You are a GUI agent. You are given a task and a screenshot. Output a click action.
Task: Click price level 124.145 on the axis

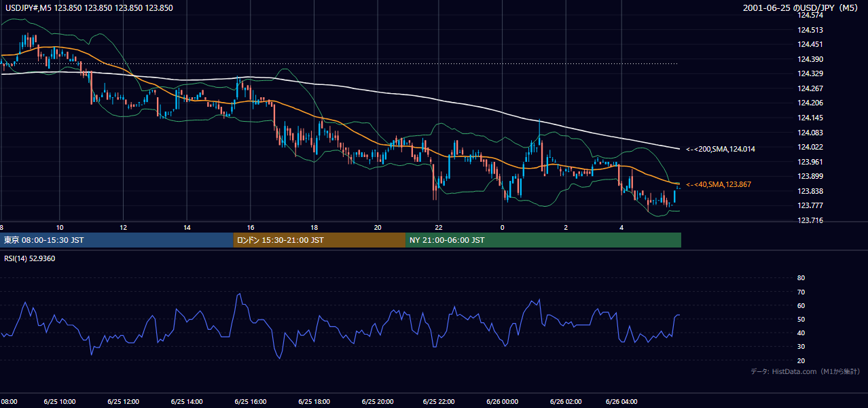(810, 118)
